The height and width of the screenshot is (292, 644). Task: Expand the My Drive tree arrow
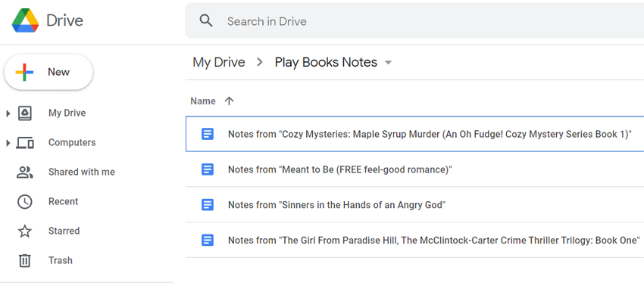[8, 113]
